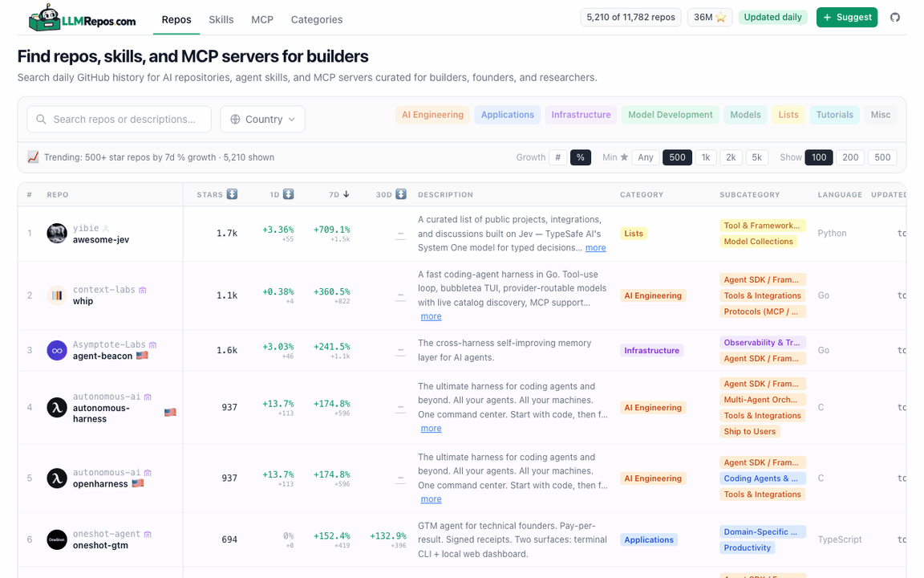Screen dimensions: 924x578
Task: Filter by Lists category chip
Action: [x=788, y=115]
